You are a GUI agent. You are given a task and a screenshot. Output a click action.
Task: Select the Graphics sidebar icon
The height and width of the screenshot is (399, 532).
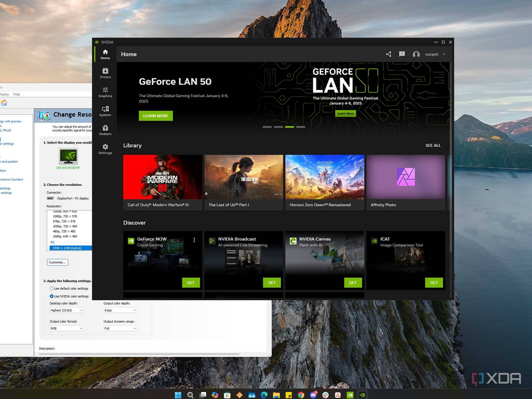coord(105,92)
